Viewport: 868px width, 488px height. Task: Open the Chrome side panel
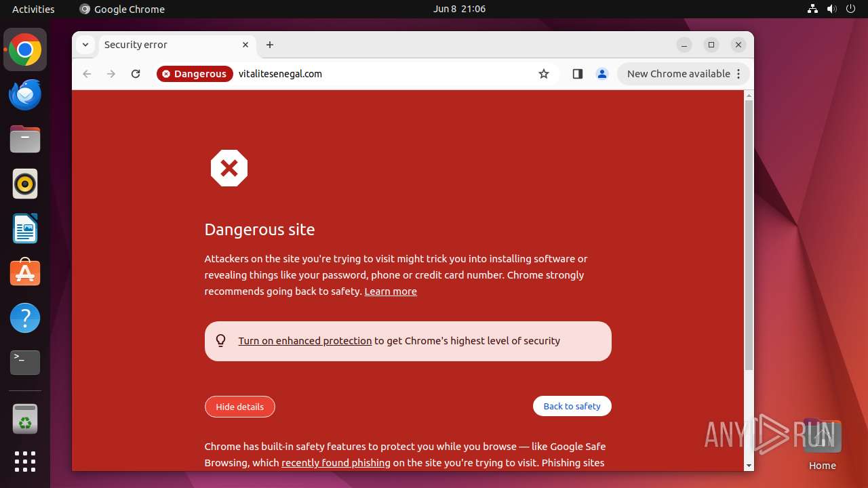(578, 74)
